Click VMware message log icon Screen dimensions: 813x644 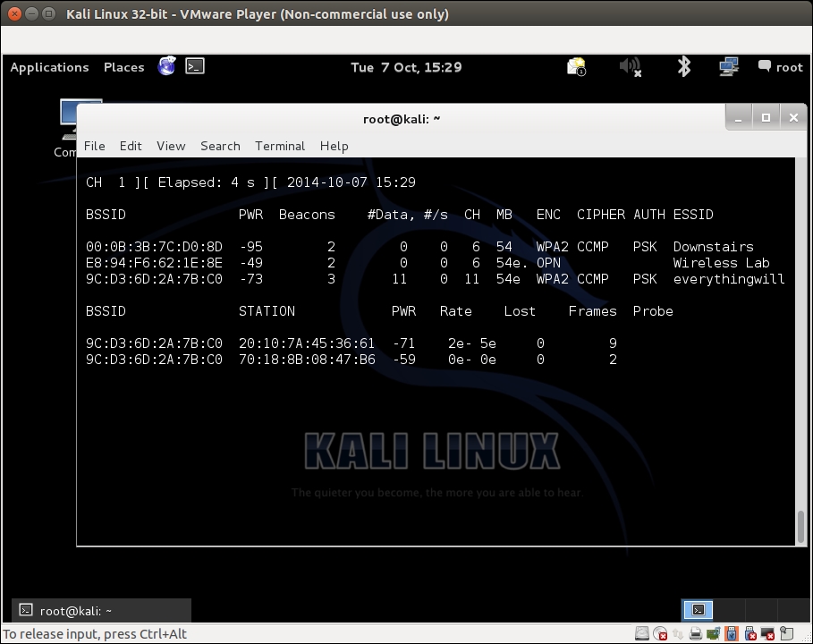tap(786, 633)
